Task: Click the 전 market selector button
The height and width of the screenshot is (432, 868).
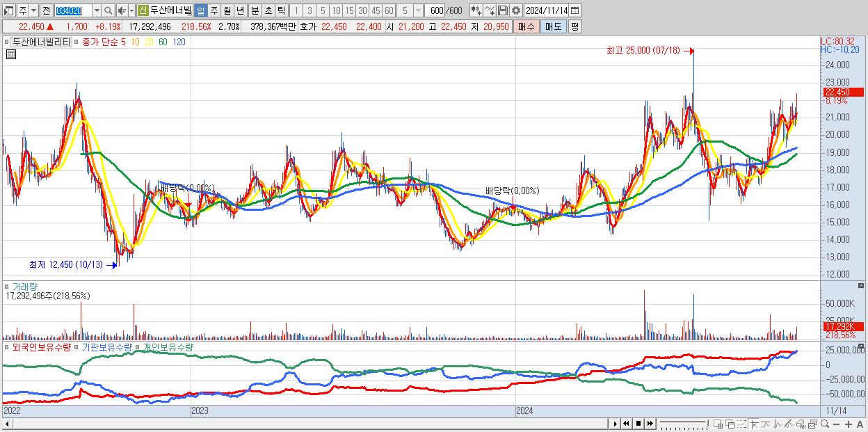Action: [46, 11]
